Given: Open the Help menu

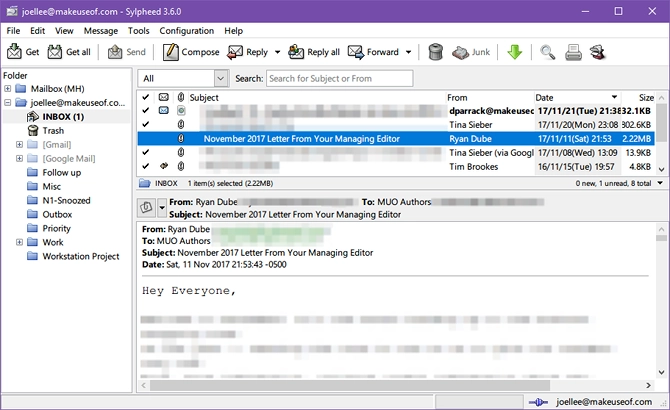Looking at the screenshot, I should pos(233,31).
